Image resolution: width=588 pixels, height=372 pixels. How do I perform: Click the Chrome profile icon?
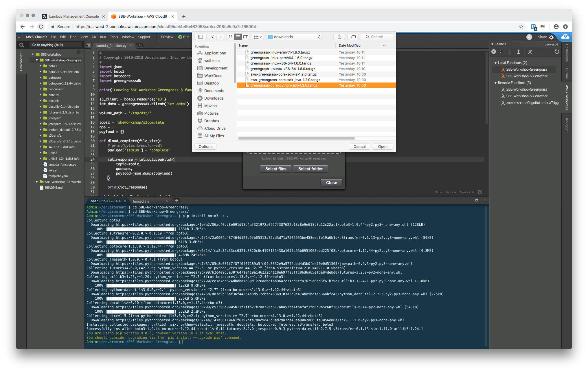[556, 27]
